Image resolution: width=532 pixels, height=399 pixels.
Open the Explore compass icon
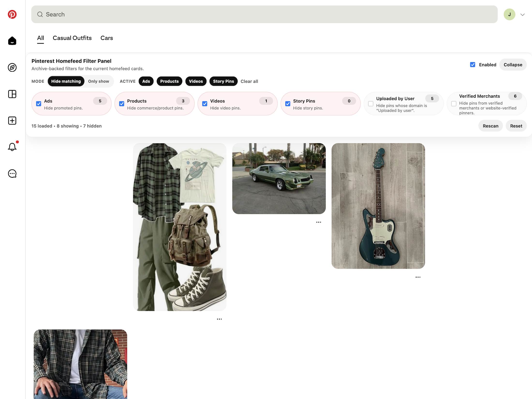(12, 67)
